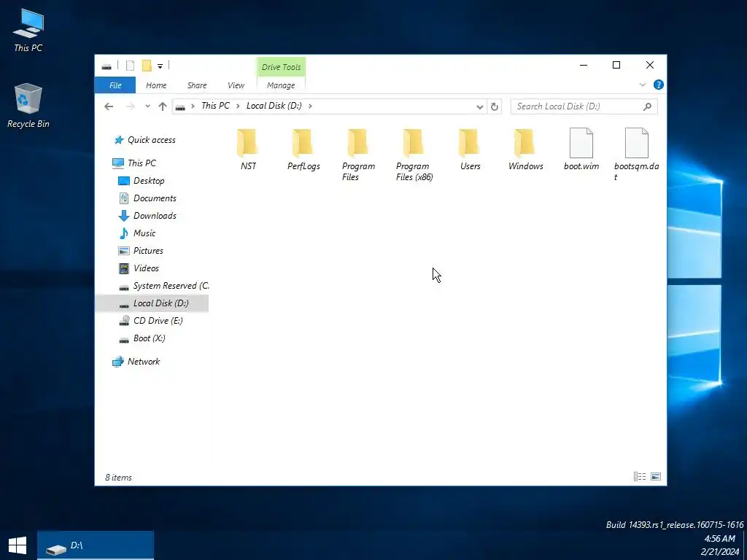Open the Windows folder

(525, 149)
